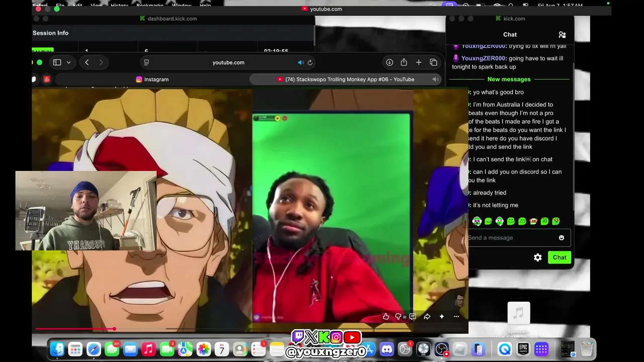Image resolution: width=644 pixels, height=362 pixels.
Task: Show the tab overview in Safari
Action: (x=433, y=62)
